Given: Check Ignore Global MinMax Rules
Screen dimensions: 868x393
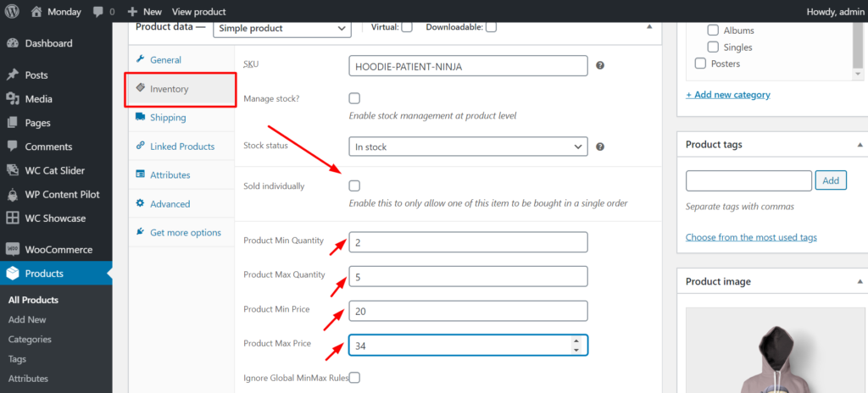Looking at the screenshot, I should point(354,378).
